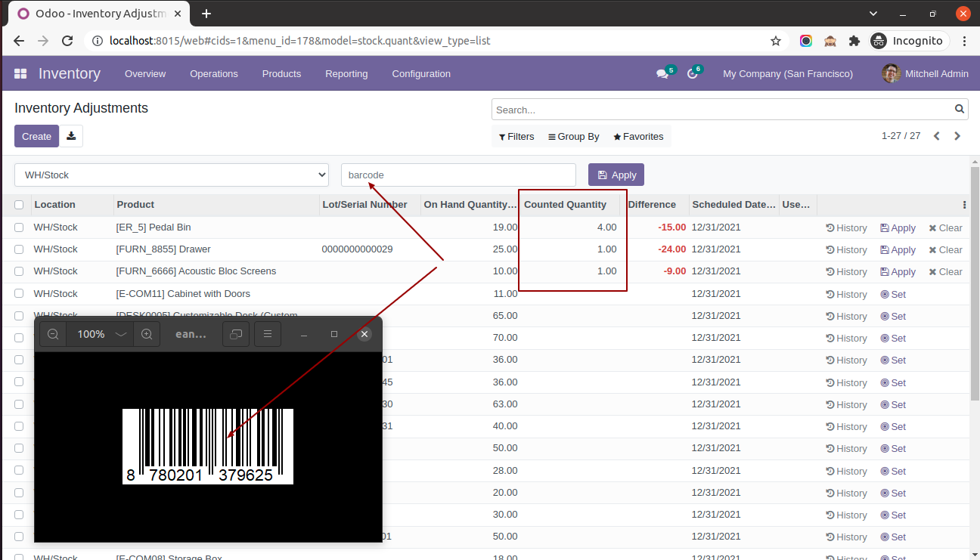Open Favorites dropdown
This screenshot has height=560, width=980.
click(x=638, y=137)
